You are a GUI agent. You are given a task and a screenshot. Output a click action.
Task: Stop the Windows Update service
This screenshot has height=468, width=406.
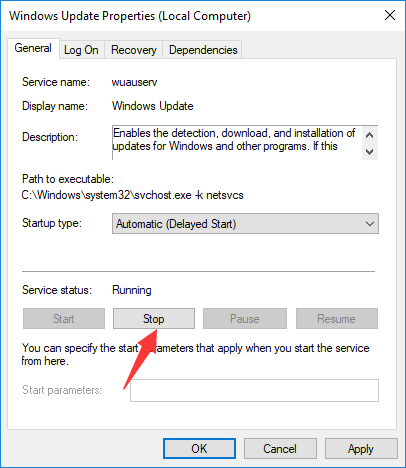[154, 319]
